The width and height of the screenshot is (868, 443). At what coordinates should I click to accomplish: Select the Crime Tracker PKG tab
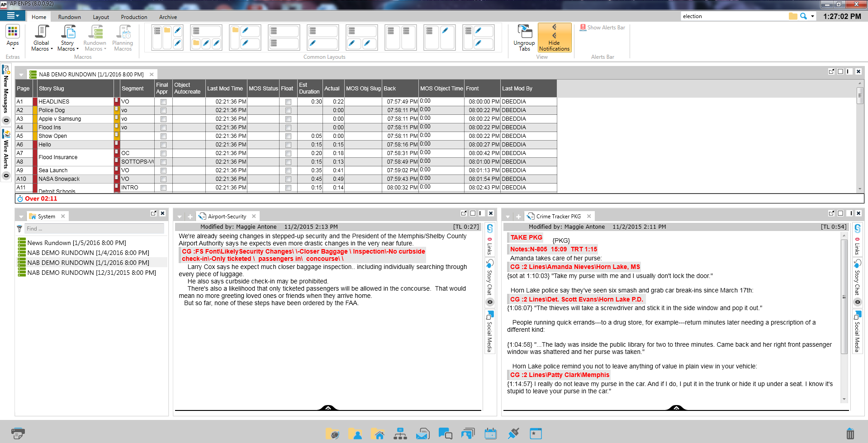point(559,217)
